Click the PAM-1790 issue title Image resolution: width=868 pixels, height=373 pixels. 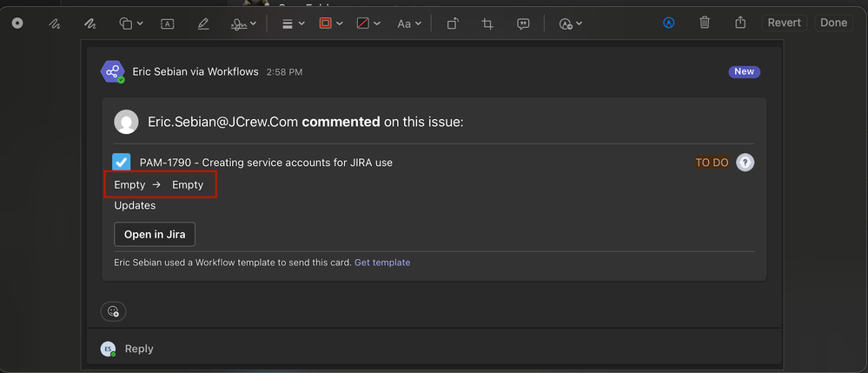point(266,163)
